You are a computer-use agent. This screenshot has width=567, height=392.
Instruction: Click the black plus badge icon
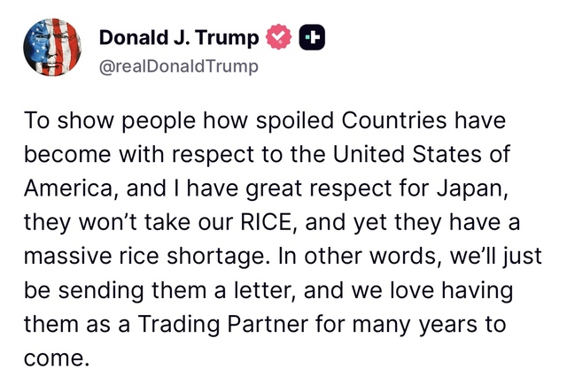[x=312, y=37]
